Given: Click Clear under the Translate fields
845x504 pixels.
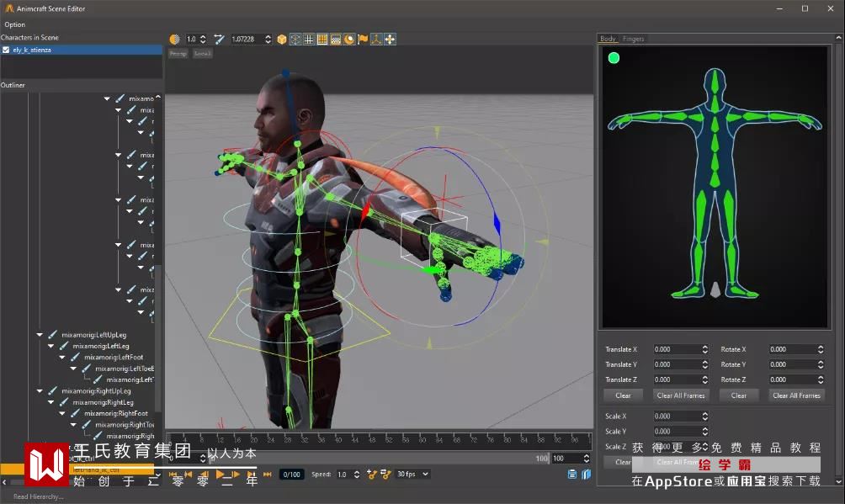Looking at the screenshot, I should (623, 395).
